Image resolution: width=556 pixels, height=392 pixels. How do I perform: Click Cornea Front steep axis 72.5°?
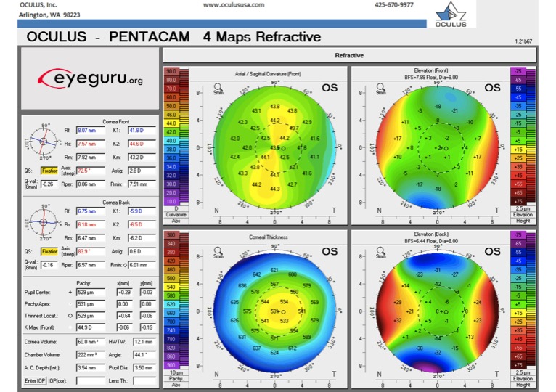click(x=91, y=171)
